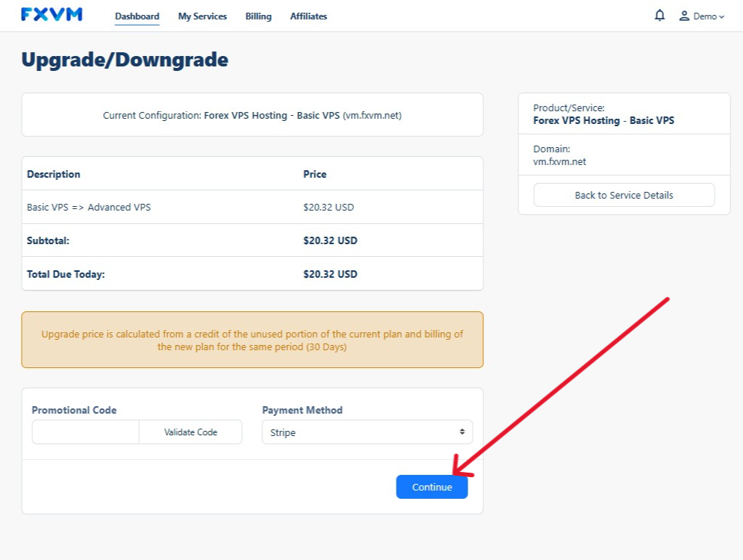Click the Current Configuration text
The width and height of the screenshot is (743, 560).
click(x=252, y=116)
